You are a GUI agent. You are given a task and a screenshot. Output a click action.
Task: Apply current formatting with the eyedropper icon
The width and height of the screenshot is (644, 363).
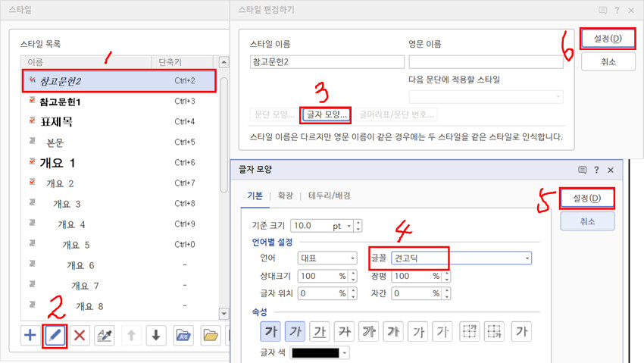(105, 335)
